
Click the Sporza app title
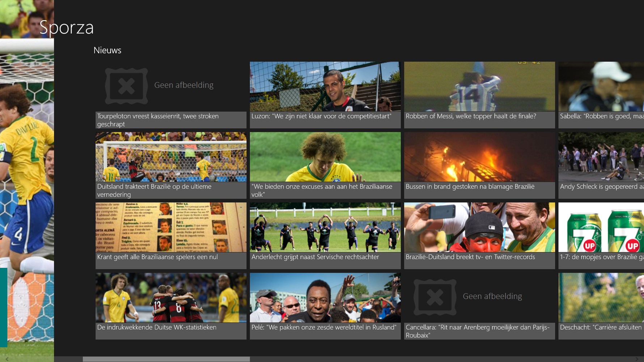[67, 27]
